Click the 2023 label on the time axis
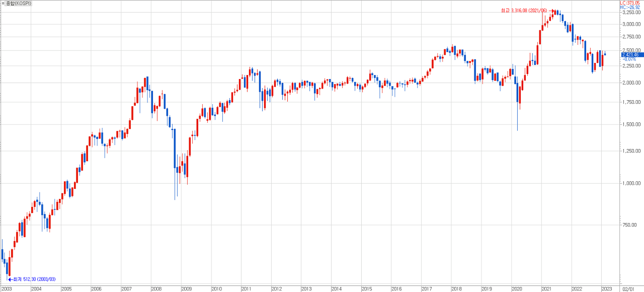 607,289
